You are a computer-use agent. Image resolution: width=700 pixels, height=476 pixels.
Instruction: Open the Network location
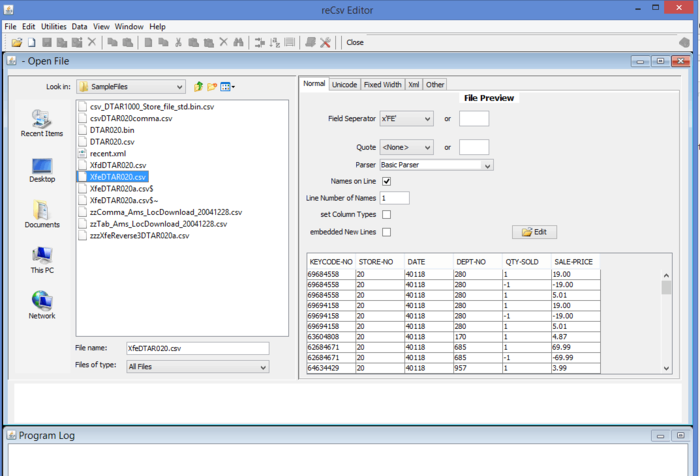[x=42, y=305]
